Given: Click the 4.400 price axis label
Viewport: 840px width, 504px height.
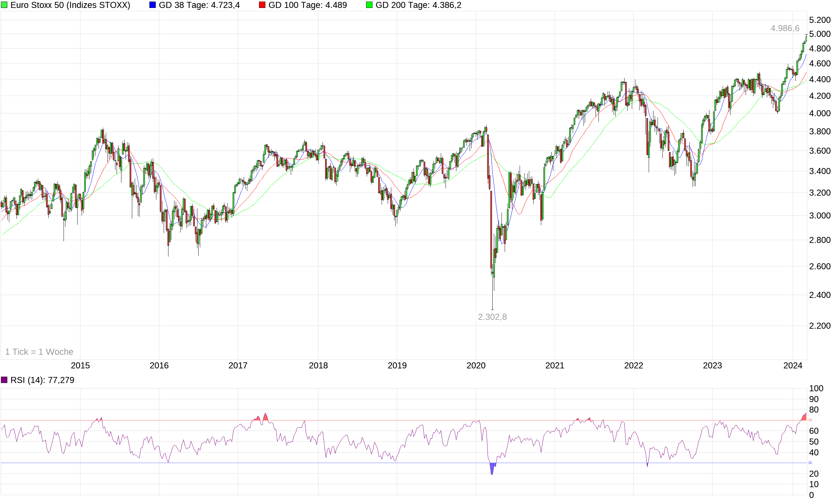Looking at the screenshot, I should 820,79.
